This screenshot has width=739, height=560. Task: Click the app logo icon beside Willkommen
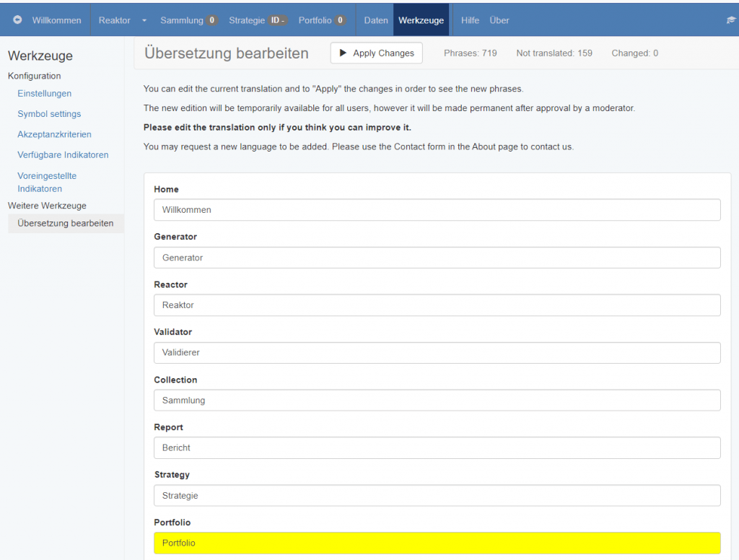click(x=17, y=20)
